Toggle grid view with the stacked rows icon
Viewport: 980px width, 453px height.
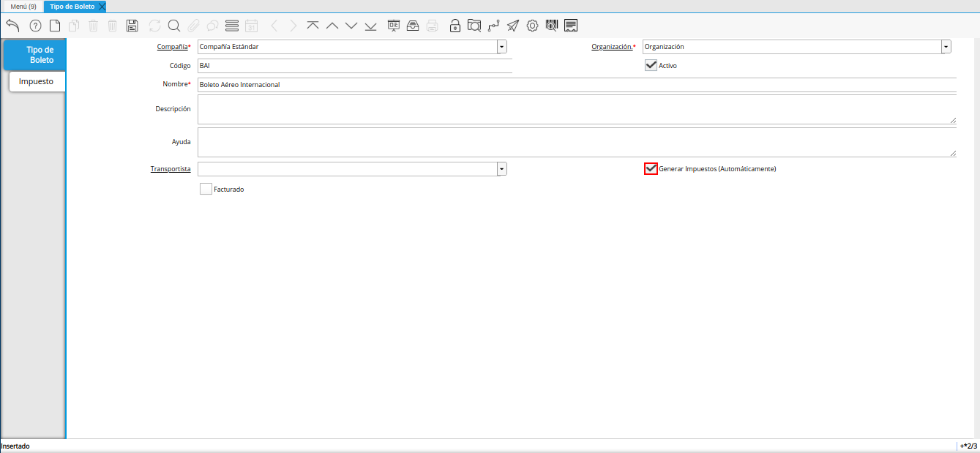click(x=232, y=26)
